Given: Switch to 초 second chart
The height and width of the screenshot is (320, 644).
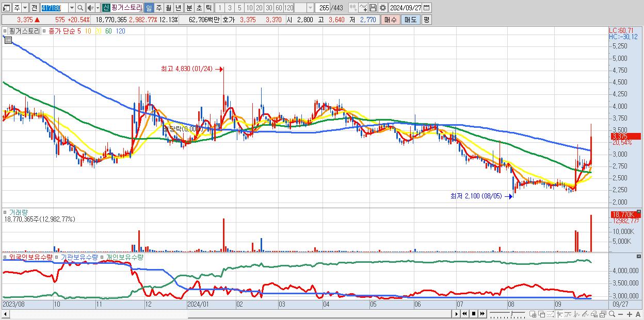Looking at the screenshot, I should point(199,8).
